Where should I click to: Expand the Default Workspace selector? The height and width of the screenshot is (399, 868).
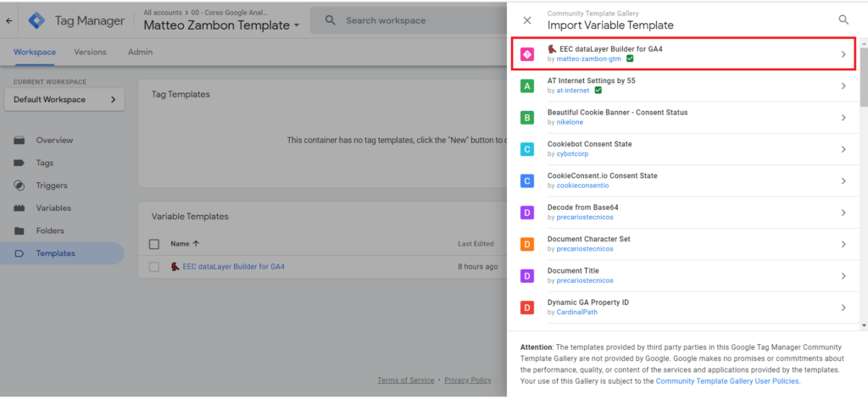[x=64, y=100]
